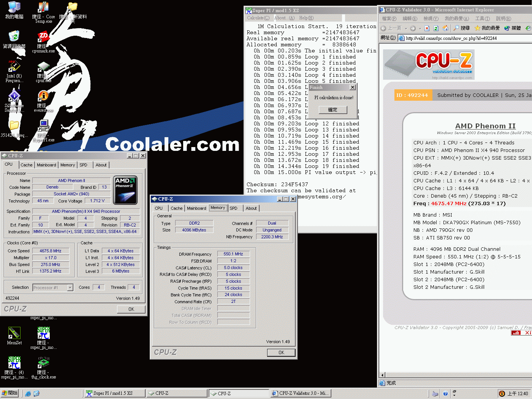Viewport: 532px width, 399px height.
Task: Open IE Favorites star button
Action: 487,28
